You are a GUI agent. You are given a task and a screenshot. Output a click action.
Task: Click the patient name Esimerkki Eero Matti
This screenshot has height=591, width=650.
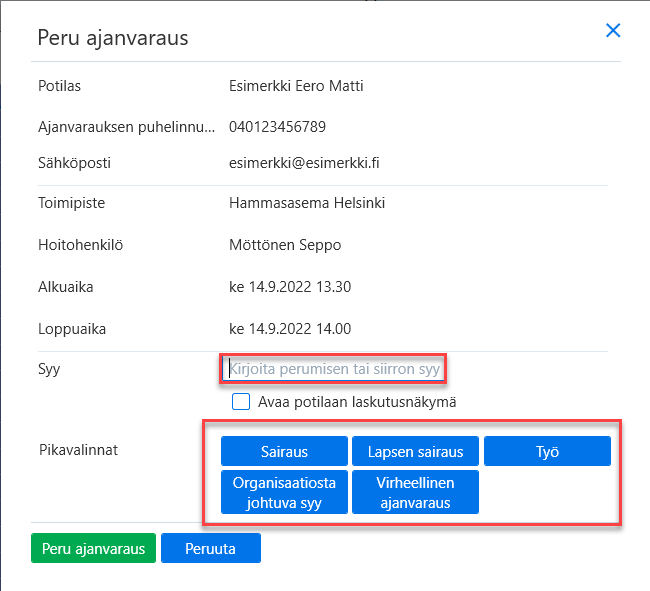tap(296, 86)
